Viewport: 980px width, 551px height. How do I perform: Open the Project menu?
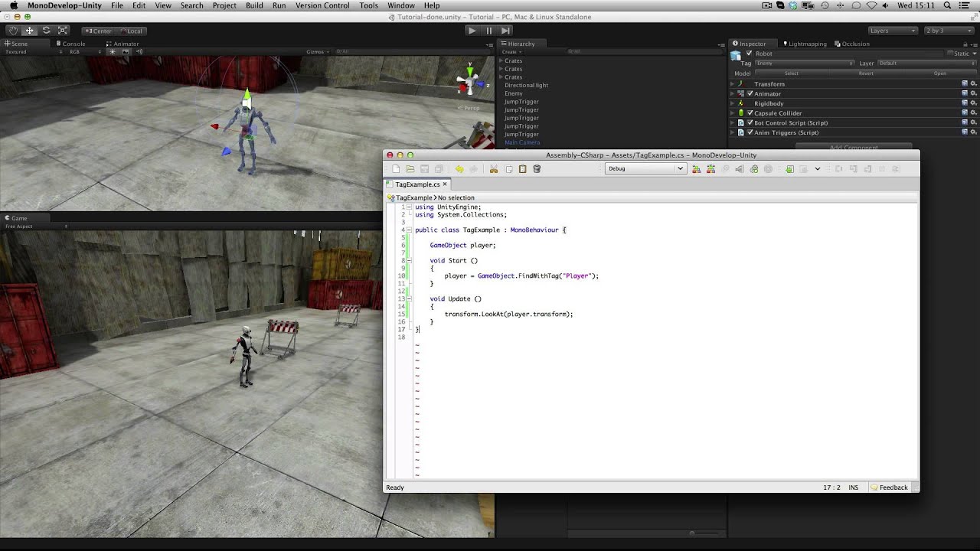[224, 5]
